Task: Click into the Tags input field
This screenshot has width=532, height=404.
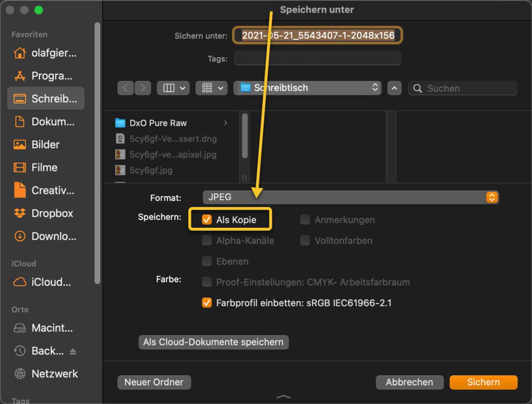Action: click(317, 58)
